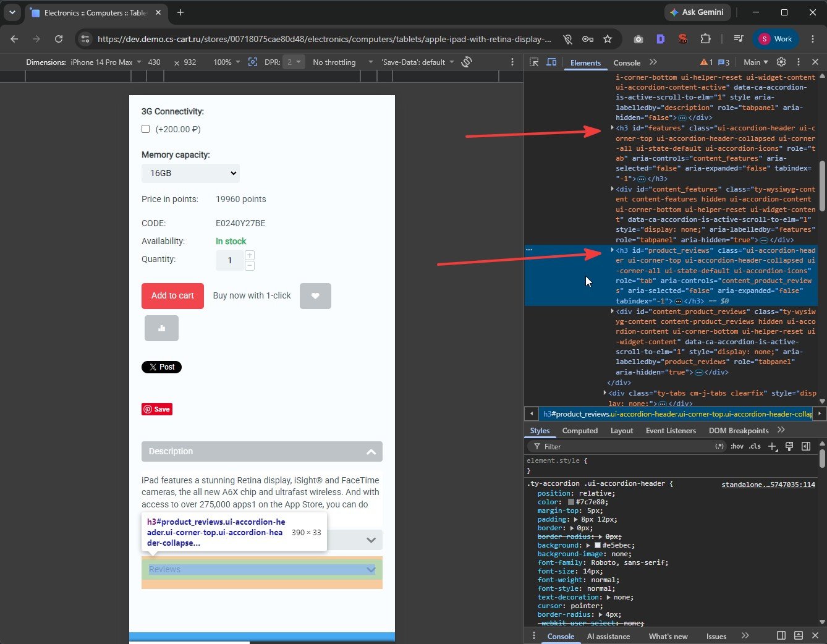827x644 pixels.
Task: Click the Ask Gemini button
Action: (698, 12)
